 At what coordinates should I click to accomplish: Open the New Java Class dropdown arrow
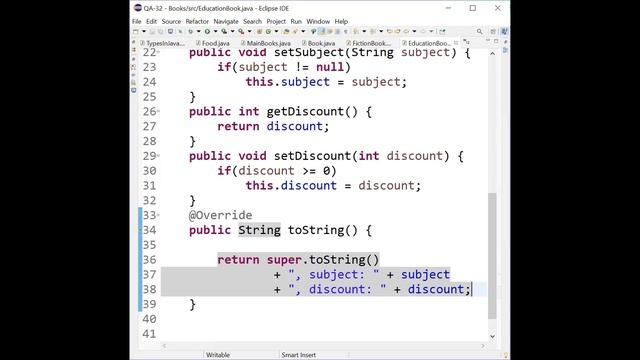[x=276, y=31]
